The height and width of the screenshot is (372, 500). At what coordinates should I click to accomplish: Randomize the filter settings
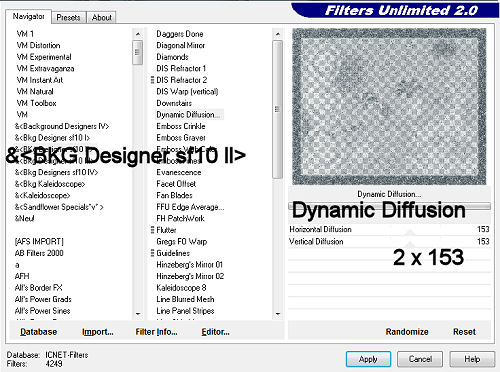click(x=407, y=332)
